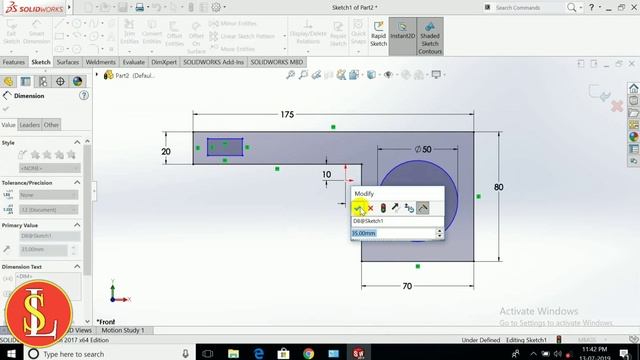Select the 70 dimension at sketch bottom
The height and width of the screenshot is (360, 640).
pos(407,286)
